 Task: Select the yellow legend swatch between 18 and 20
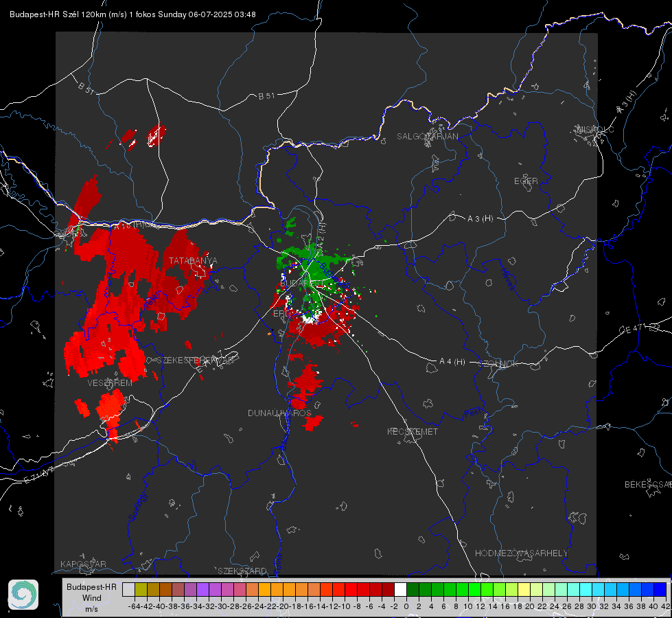524,589
